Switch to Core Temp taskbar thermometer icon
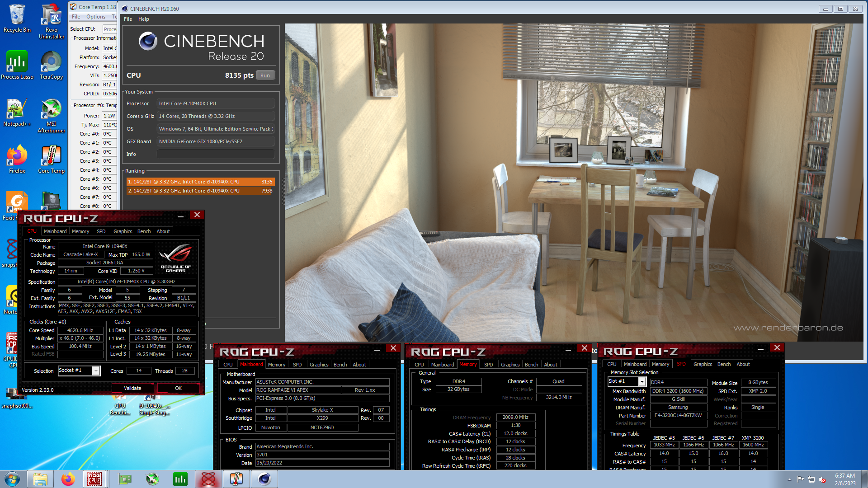Screen dimensions: 868x488 tap(236, 479)
